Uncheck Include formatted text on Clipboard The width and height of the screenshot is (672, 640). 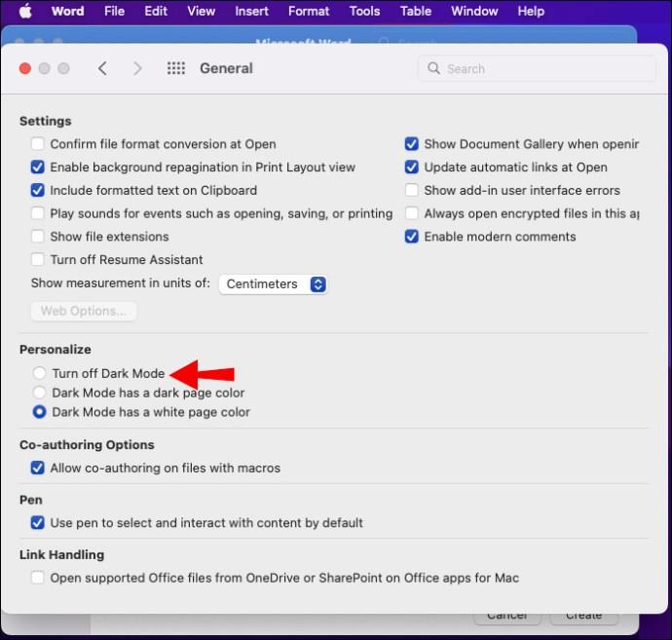pos(38,190)
